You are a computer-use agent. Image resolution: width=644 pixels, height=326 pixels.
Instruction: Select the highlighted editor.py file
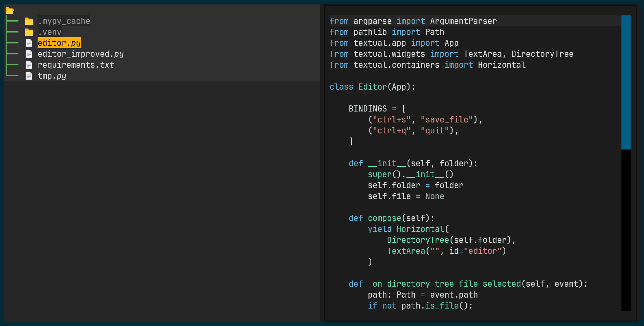(59, 43)
